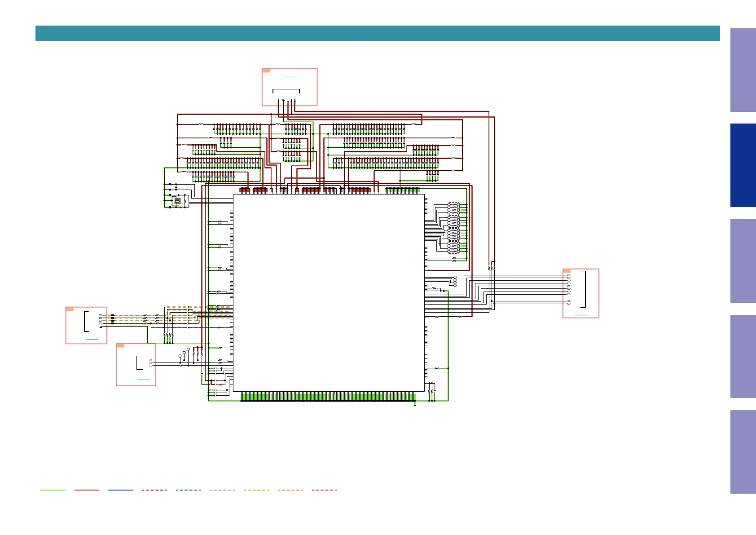Image resolution: width=756 pixels, height=535 pixels.
Task: Select the dark blue active side tab
Action: pyautogui.click(x=743, y=165)
